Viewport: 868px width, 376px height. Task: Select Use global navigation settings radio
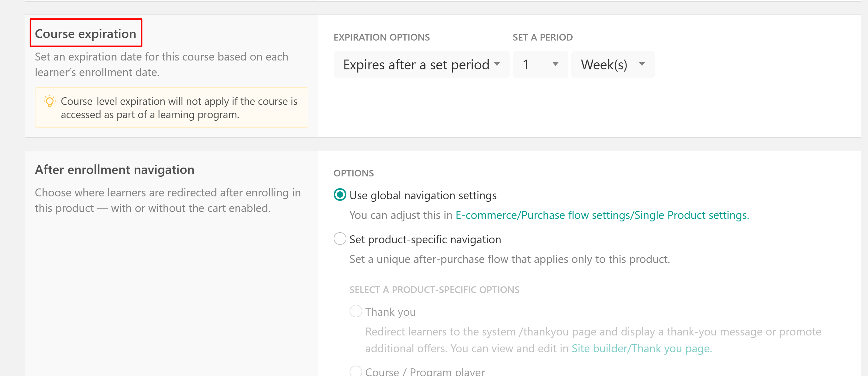[x=340, y=195]
